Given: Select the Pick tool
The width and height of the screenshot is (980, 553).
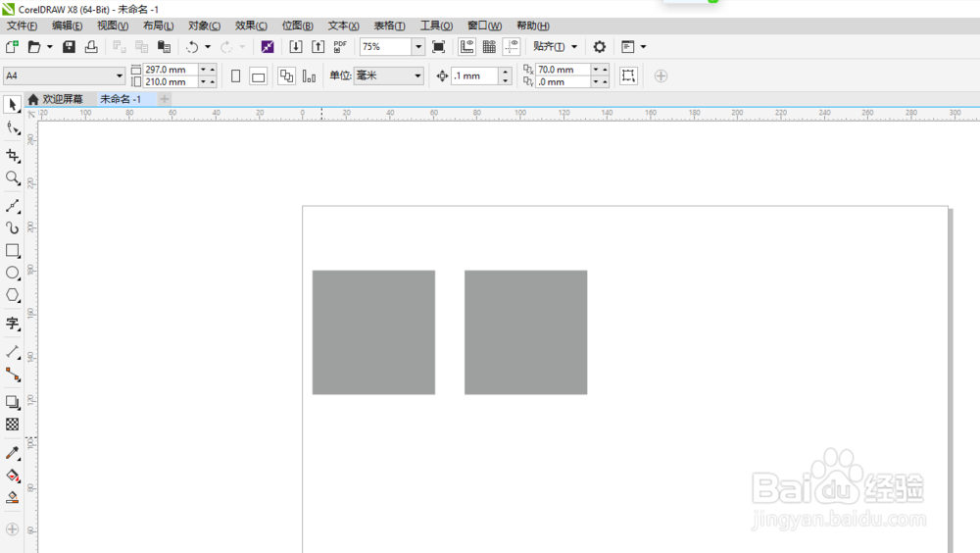Looking at the screenshot, I should tap(12, 105).
